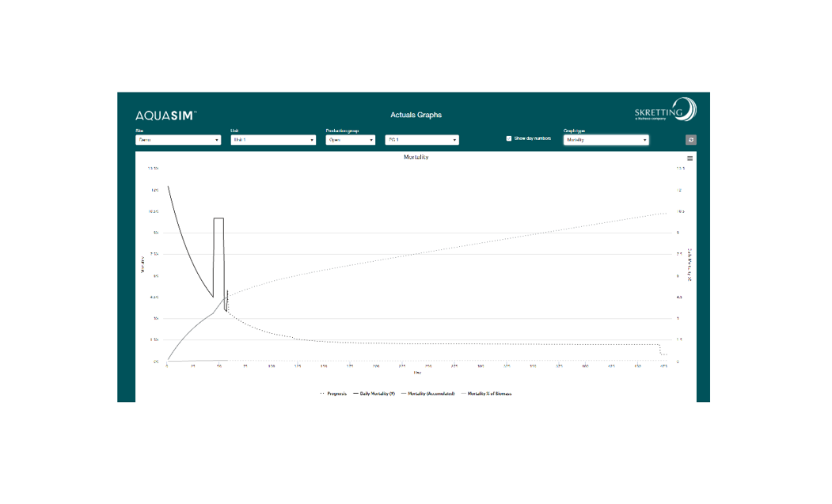Toggle Mortality % of Biomass legend entry

[x=488, y=393]
